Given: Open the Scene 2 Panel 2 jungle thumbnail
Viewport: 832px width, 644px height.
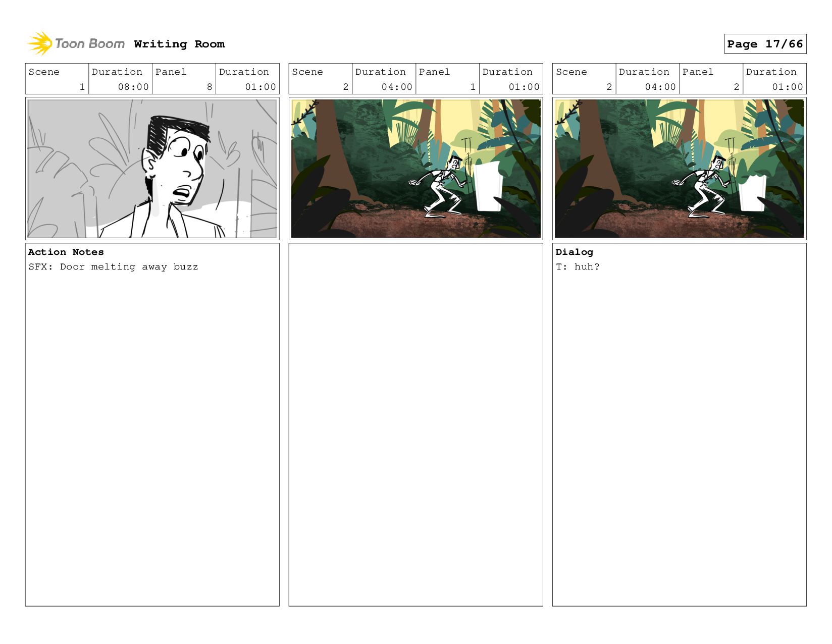Looking at the screenshot, I should click(679, 169).
